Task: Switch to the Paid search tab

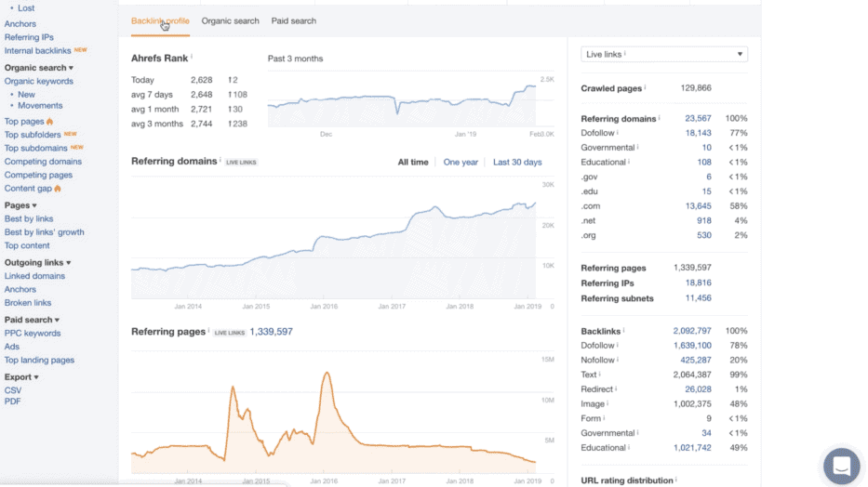Action: [294, 21]
